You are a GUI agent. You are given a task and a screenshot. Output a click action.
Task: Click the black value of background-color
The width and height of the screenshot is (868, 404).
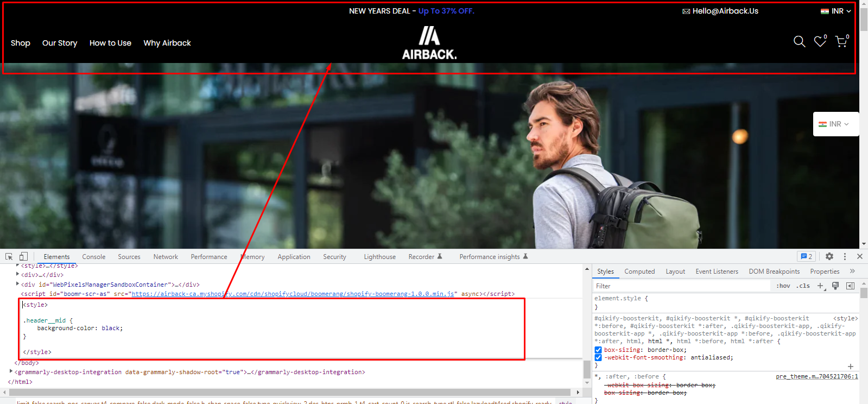coord(110,329)
